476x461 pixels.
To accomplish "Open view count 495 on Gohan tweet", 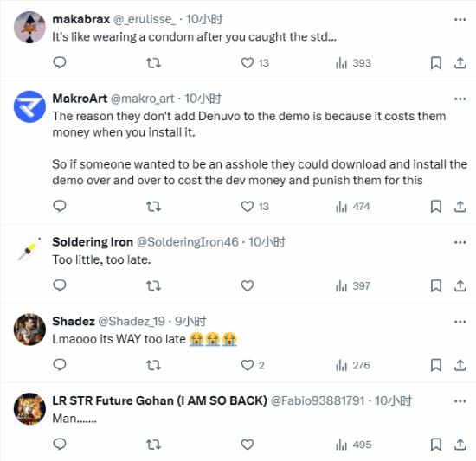I will pyautogui.click(x=353, y=445).
